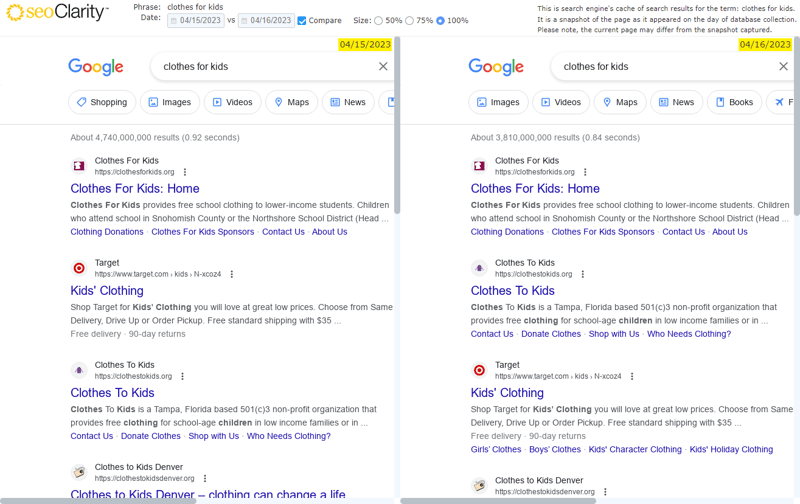Open Donate Clothes sitelink in left panel
Image resolution: width=800 pixels, height=504 pixels.
click(151, 436)
